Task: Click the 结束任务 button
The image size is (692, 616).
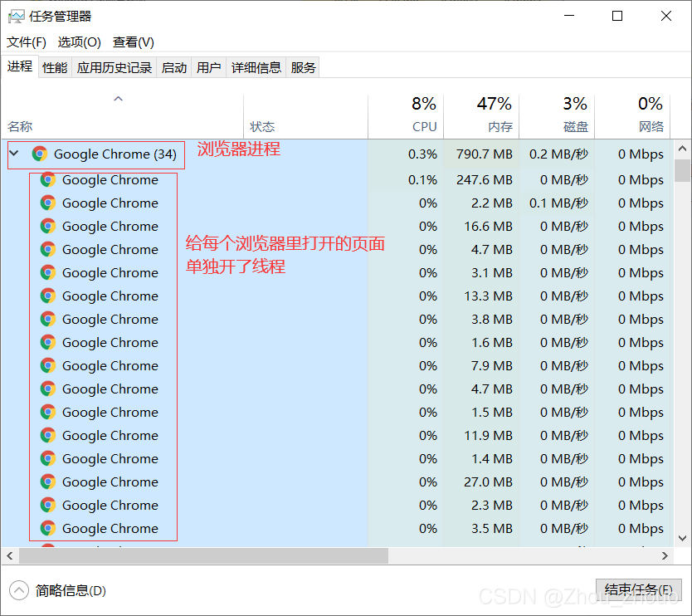Action: click(638, 590)
